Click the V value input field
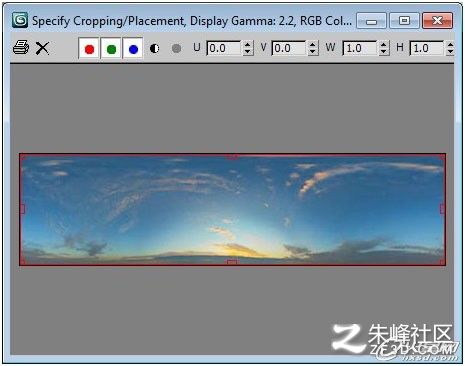The image size is (465, 366). (289, 48)
